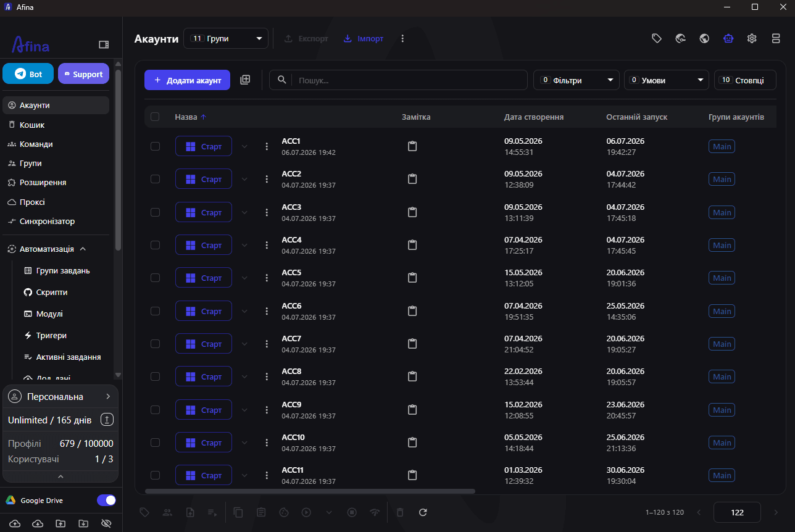Click the play icon in bottom toolbar
795x532 pixels.
click(x=306, y=512)
